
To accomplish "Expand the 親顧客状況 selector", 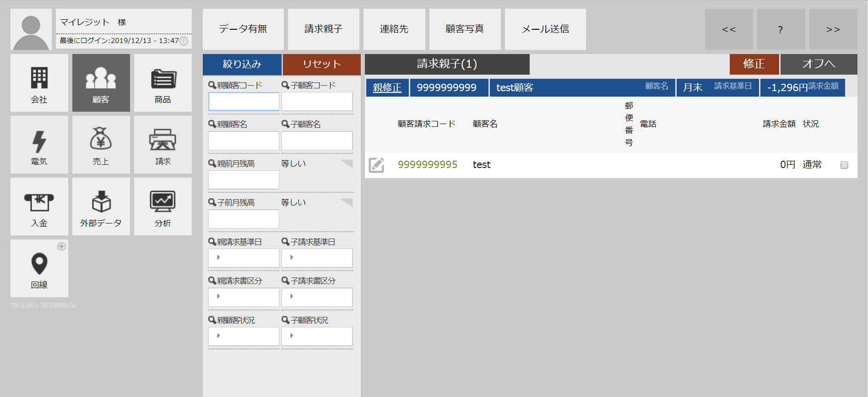I will [244, 336].
